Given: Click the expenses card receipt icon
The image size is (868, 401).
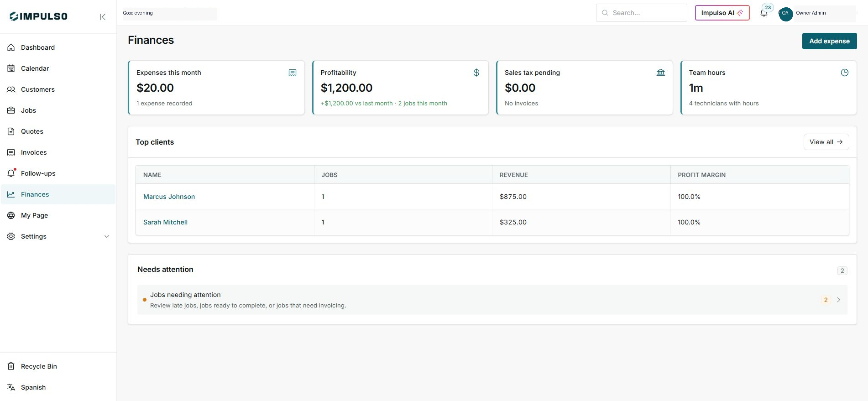Looking at the screenshot, I should click(x=293, y=73).
